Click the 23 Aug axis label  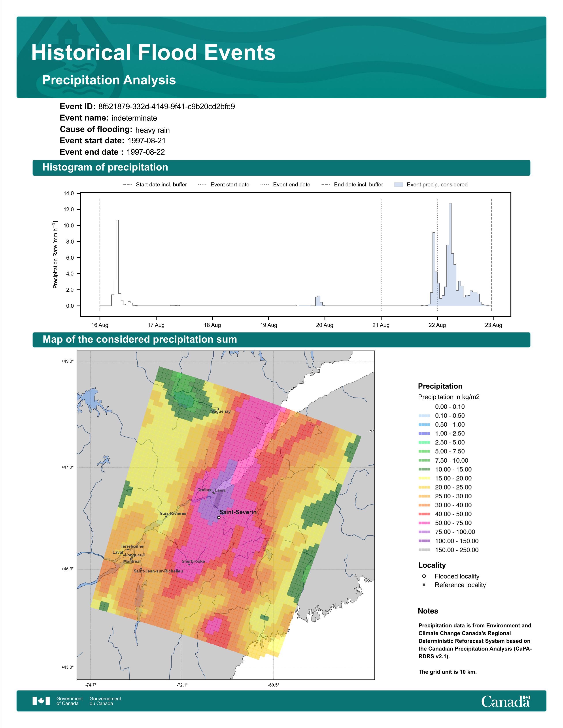click(494, 325)
